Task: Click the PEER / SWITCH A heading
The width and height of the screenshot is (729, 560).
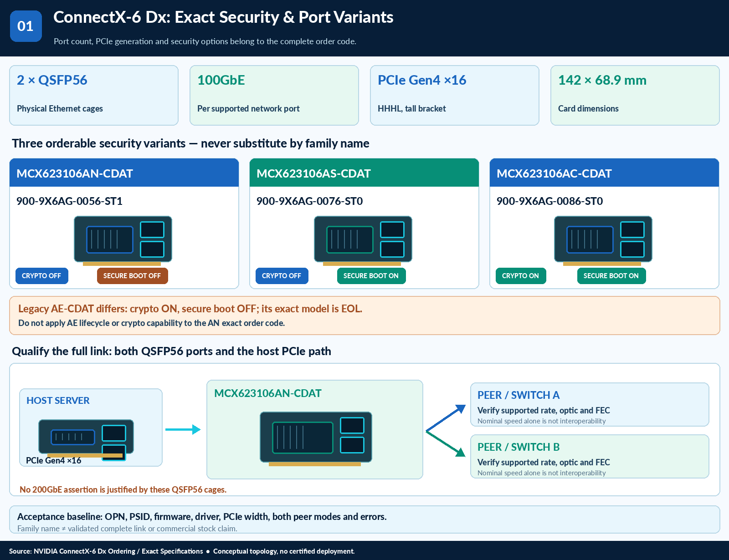Action: tap(519, 395)
